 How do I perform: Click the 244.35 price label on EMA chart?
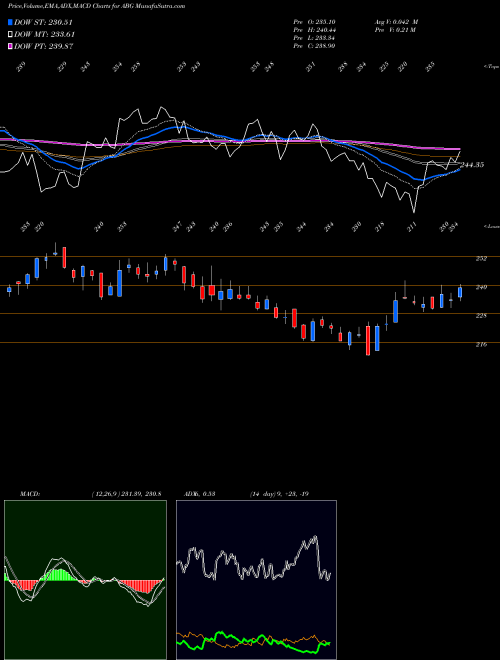coord(472,165)
